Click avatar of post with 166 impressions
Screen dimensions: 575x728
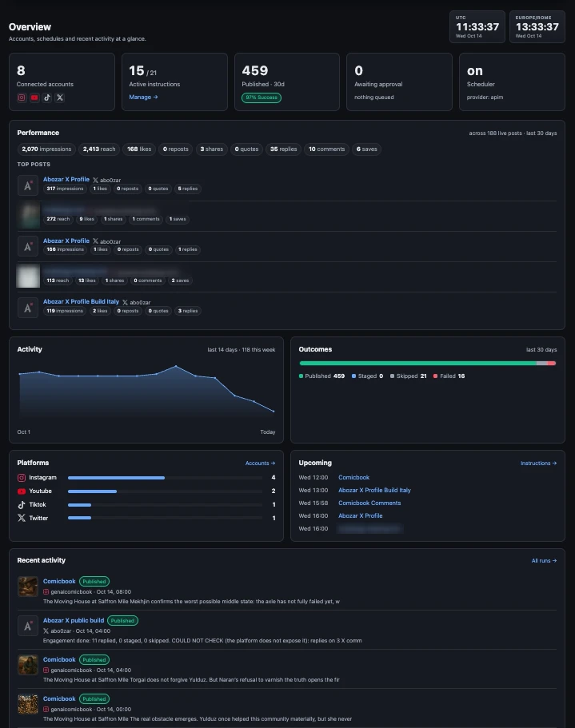click(28, 246)
